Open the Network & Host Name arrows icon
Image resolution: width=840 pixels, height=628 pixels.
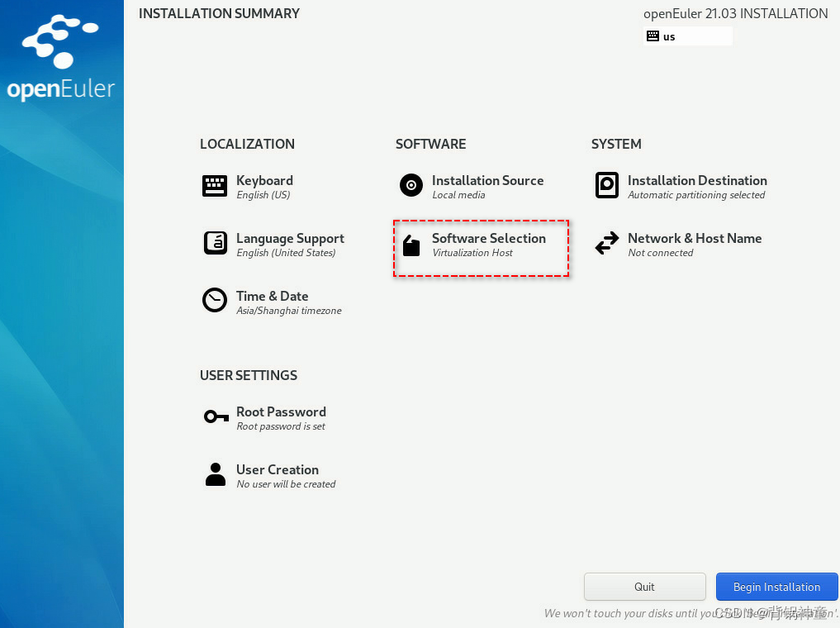coord(607,243)
